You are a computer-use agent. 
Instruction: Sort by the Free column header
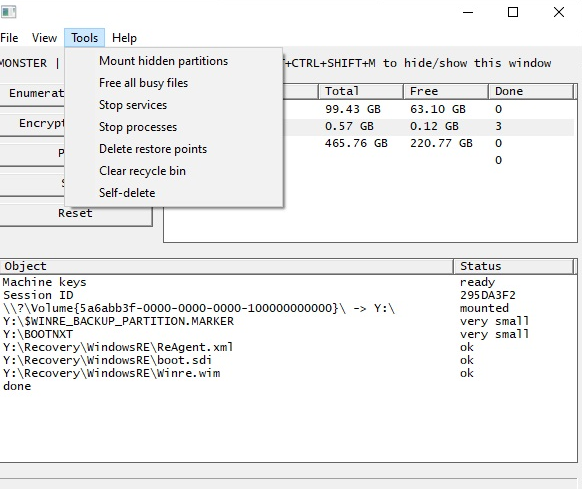445,91
